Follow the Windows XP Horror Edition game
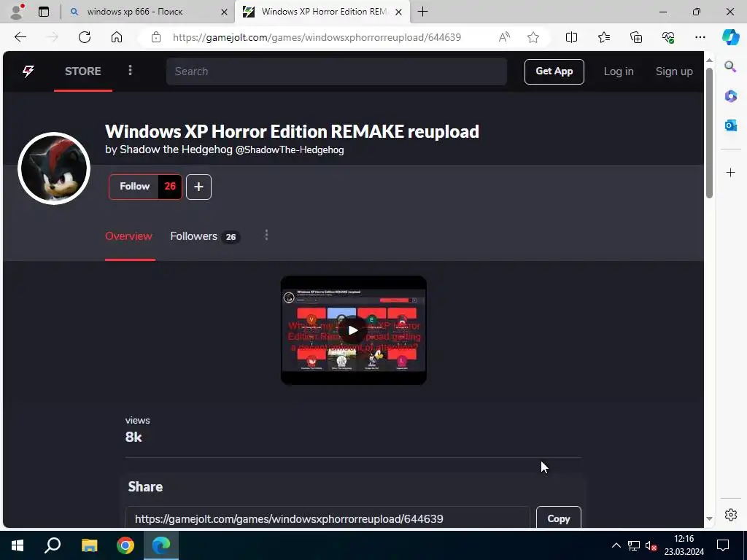Screen dimensions: 747x560 coord(134,187)
